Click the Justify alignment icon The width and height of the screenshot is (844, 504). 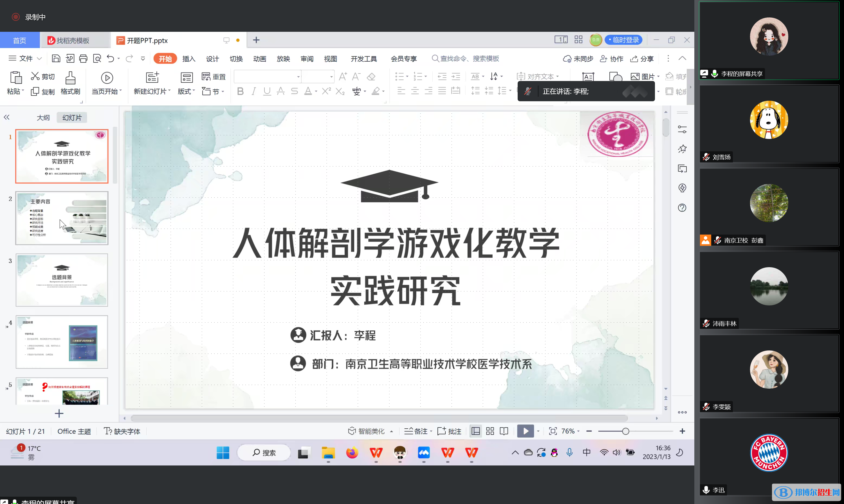(x=442, y=91)
